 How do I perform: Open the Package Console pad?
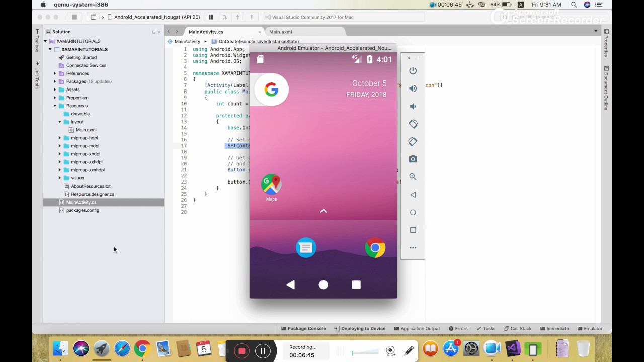pos(303,328)
